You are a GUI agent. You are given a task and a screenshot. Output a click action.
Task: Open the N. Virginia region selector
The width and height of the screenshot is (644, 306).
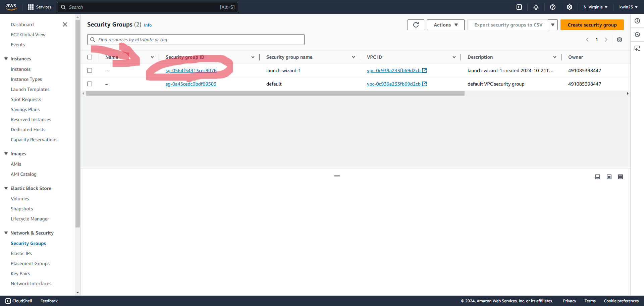[595, 7]
